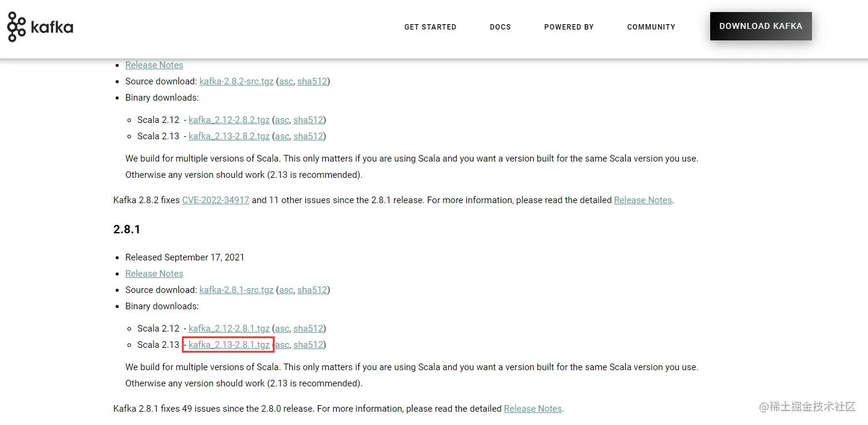The height and width of the screenshot is (425, 868).
Task: Select the 'Binary downloads:' text under 2.8.1
Action: point(162,306)
